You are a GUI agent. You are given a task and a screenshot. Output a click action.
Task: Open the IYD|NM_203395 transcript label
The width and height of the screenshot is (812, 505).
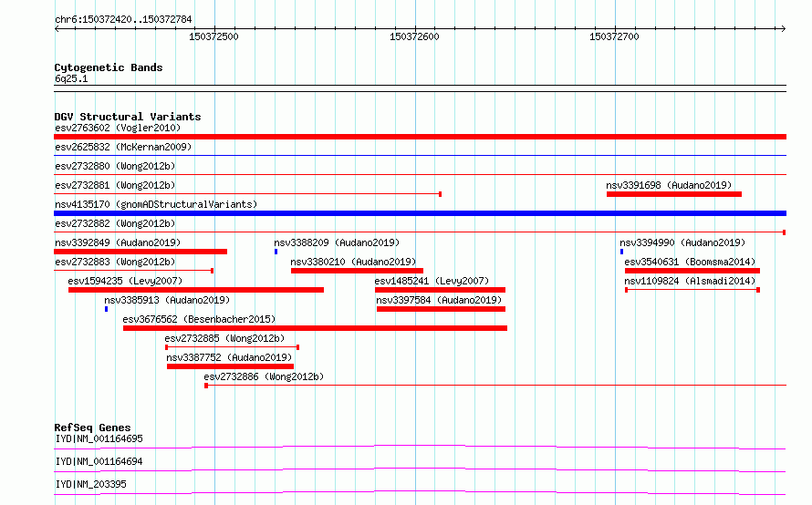[90, 484]
